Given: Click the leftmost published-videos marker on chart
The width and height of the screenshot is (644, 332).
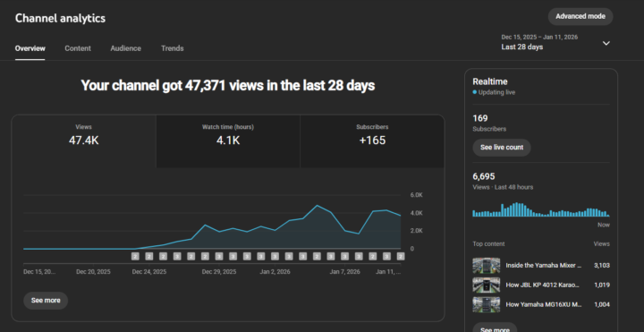Looking at the screenshot, I should click(135, 257).
